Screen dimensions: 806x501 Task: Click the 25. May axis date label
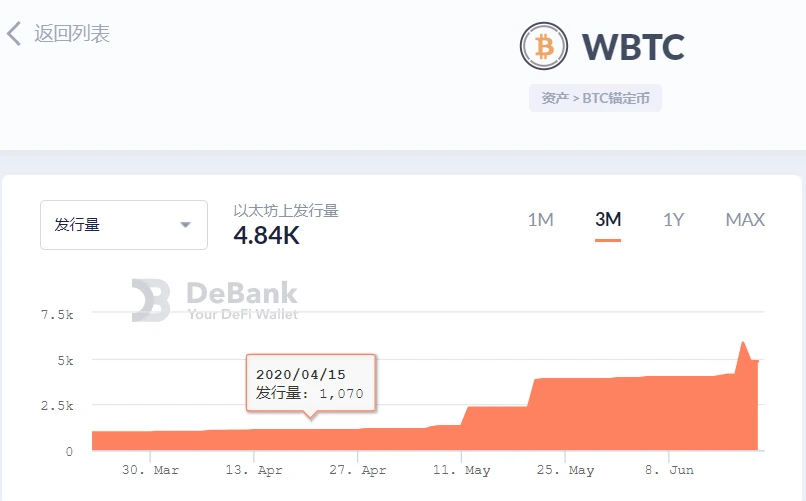(565, 470)
